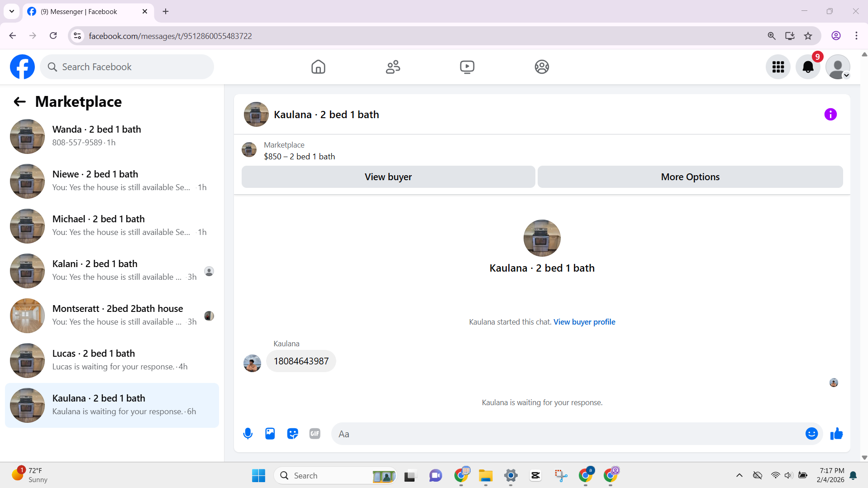This screenshot has width=868, height=488.
Task: Open the emoji picker
Action: pyautogui.click(x=811, y=434)
